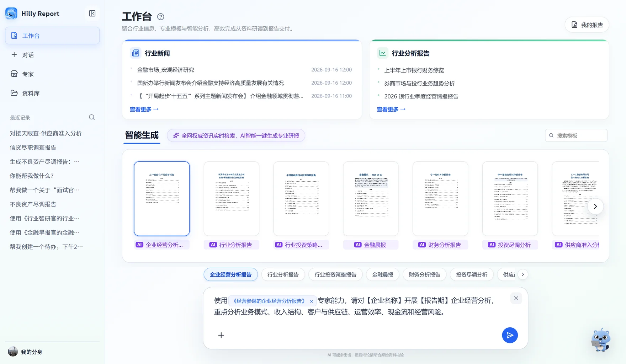Open news item 金融市场_宏观经济研究
Screen dimensions: 626x364
166,70
